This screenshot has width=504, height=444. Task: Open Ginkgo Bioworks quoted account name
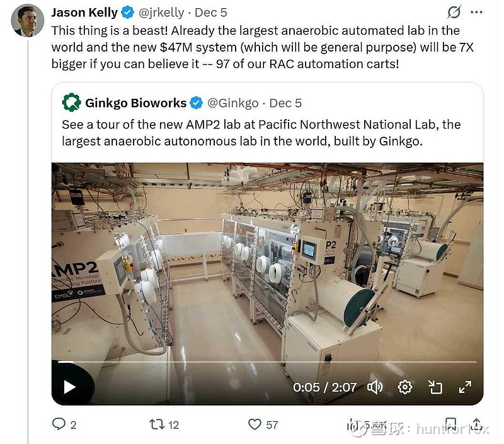(x=135, y=103)
